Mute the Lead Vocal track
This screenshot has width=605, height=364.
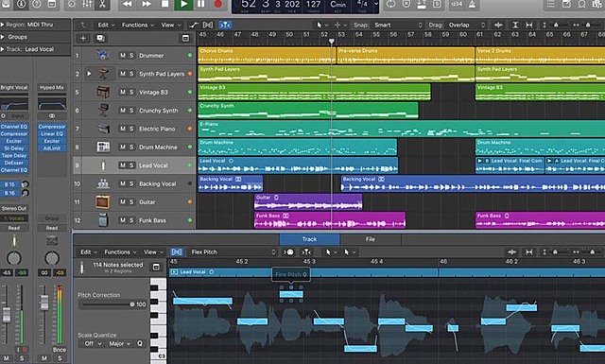123,165
